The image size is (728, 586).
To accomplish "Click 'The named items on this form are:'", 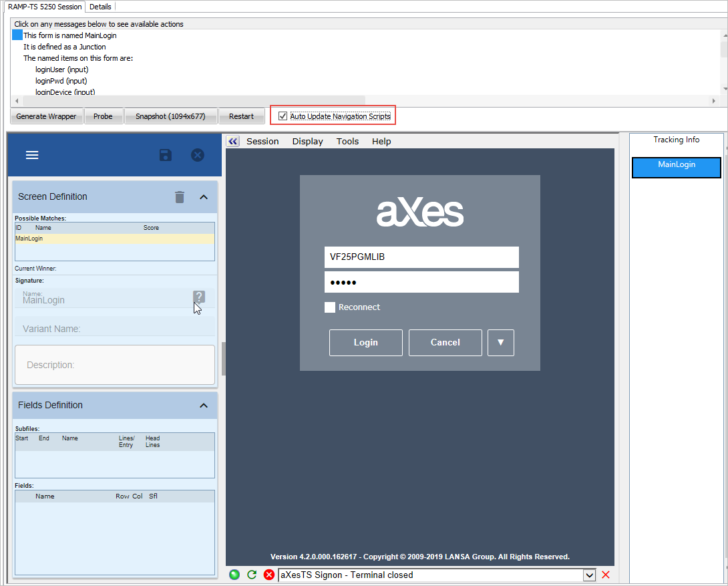I will click(78, 58).
